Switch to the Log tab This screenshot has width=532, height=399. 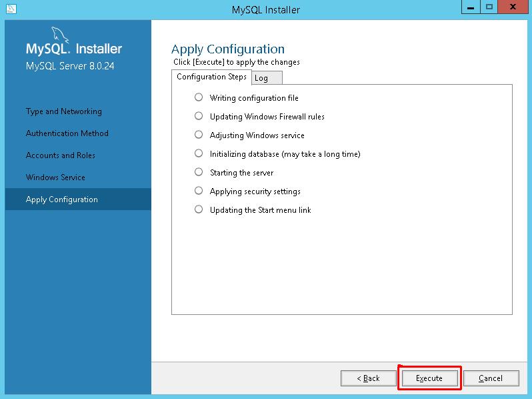[267, 78]
